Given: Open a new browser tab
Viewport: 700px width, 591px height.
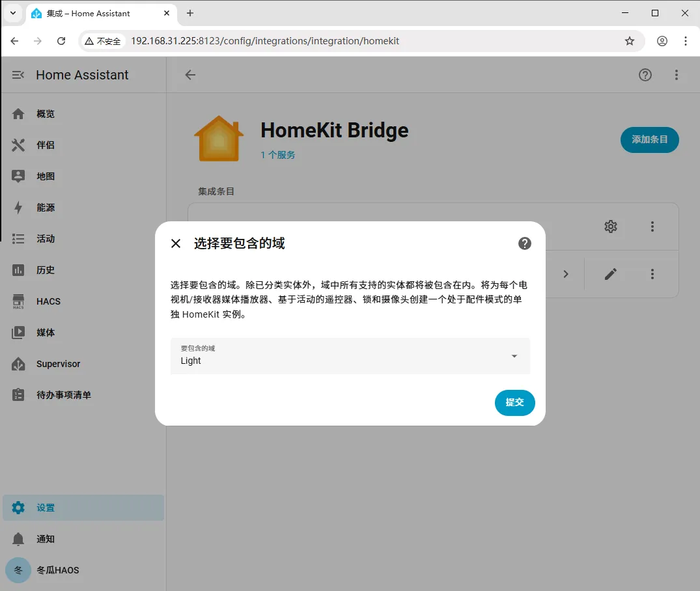Looking at the screenshot, I should coord(189,14).
